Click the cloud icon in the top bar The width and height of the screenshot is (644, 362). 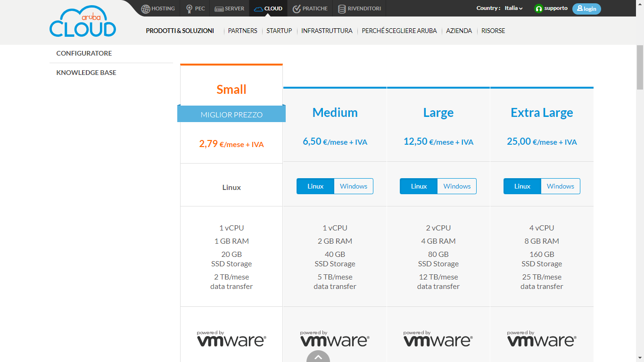(x=258, y=9)
